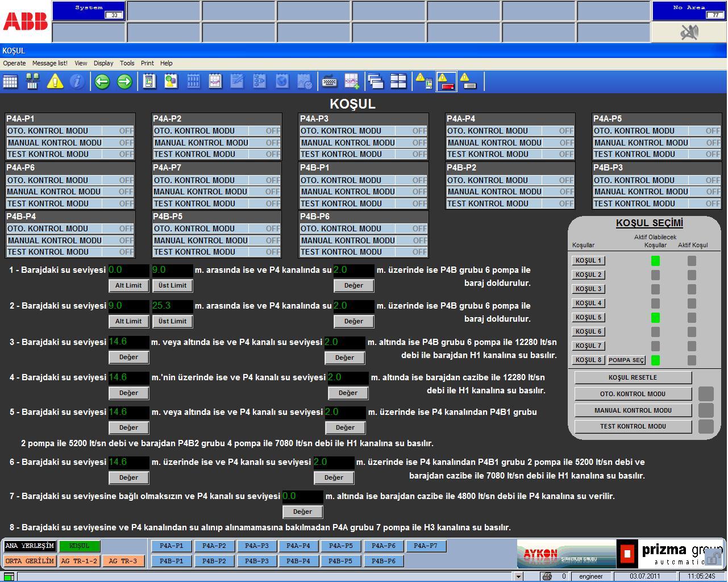Open the Tools menu
The height and width of the screenshot is (582, 728).
127,63
